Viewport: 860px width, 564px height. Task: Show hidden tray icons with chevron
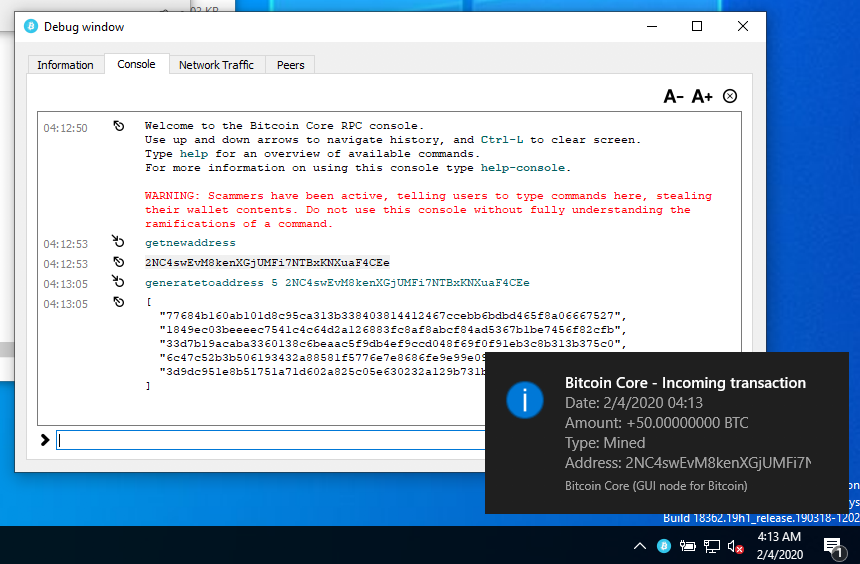[640, 546]
